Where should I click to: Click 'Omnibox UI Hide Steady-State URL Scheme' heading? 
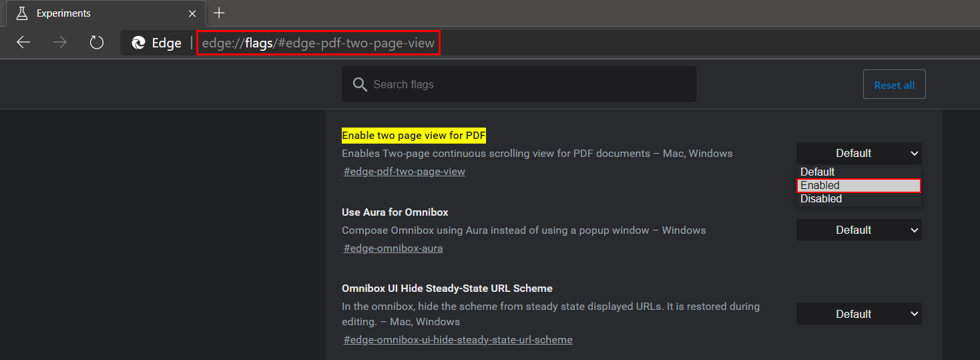[x=447, y=289]
